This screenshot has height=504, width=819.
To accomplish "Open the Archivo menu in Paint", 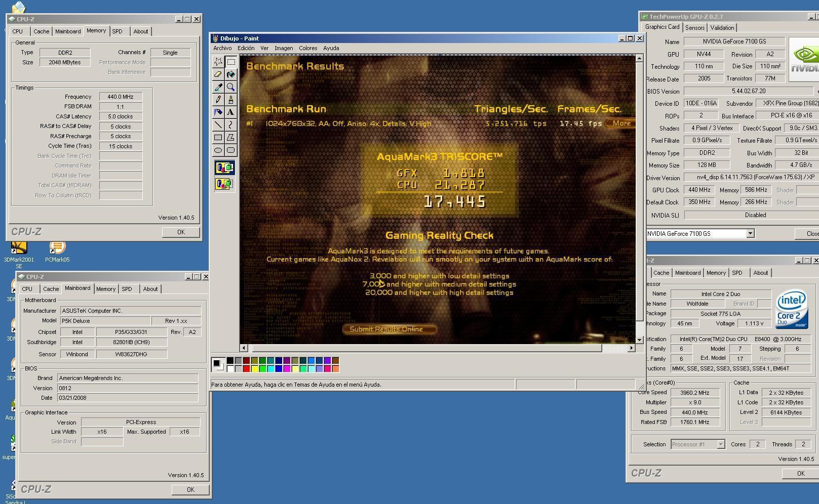I will (222, 48).
